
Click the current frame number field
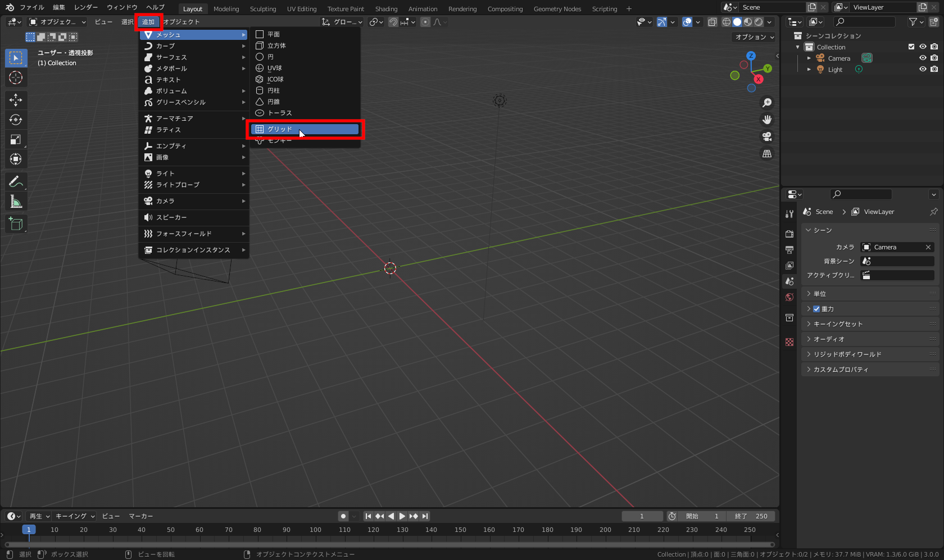[642, 516]
